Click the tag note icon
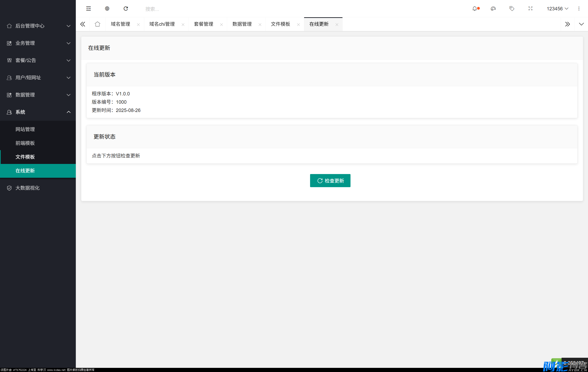 tap(512, 9)
